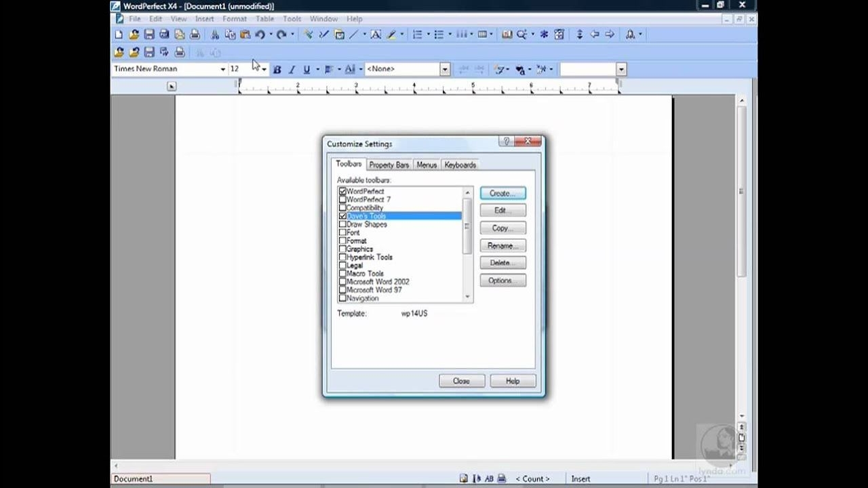The height and width of the screenshot is (488, 868).
Task: Click the Options... button
Action: point(502,281)
